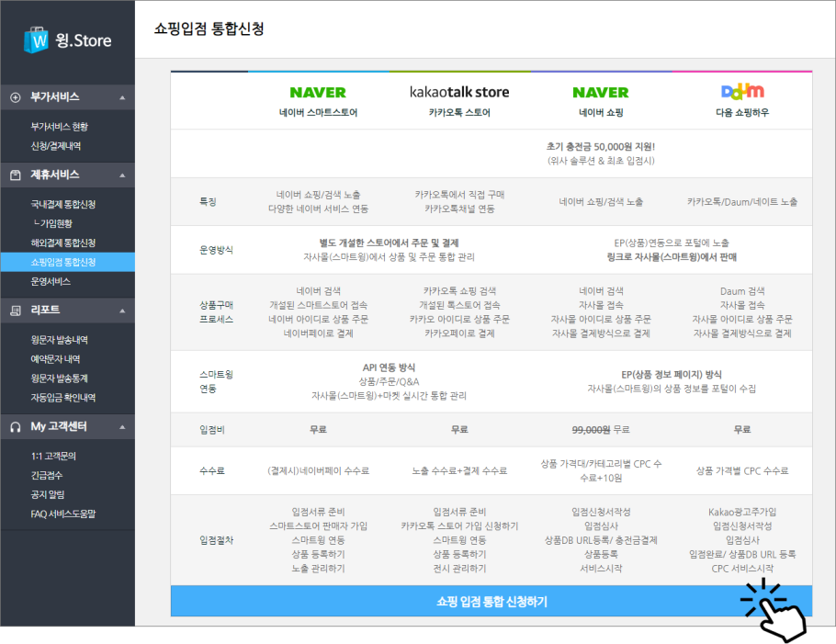
Task: Click 스마트스토어 판매자 가입 step text
Action: 318,526
